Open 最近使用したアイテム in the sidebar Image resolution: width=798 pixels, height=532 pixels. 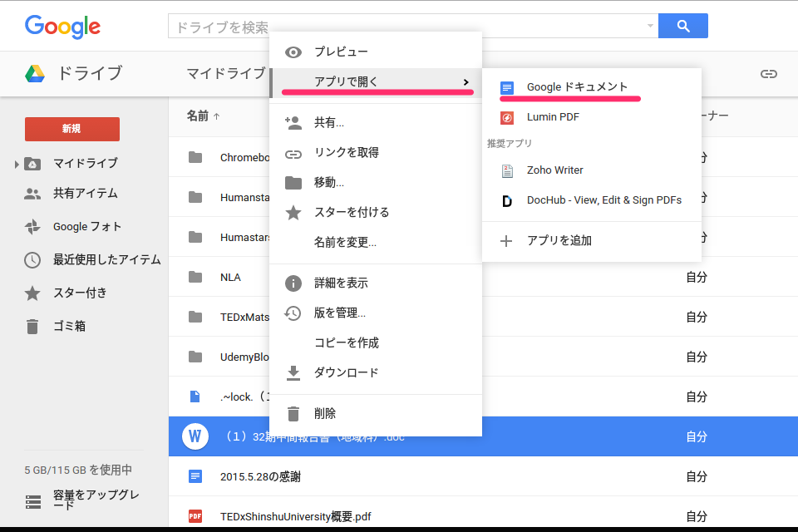point(107,259)
